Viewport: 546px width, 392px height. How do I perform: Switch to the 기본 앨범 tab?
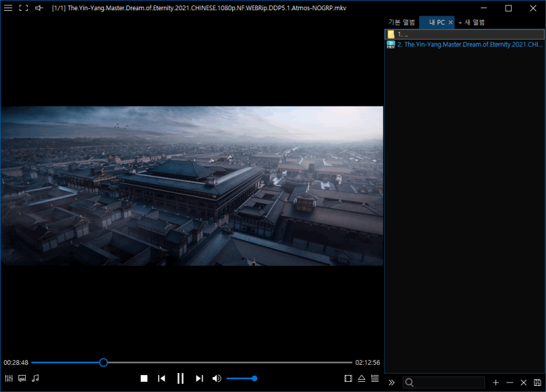pyautogui.click(x=401, y=22)
